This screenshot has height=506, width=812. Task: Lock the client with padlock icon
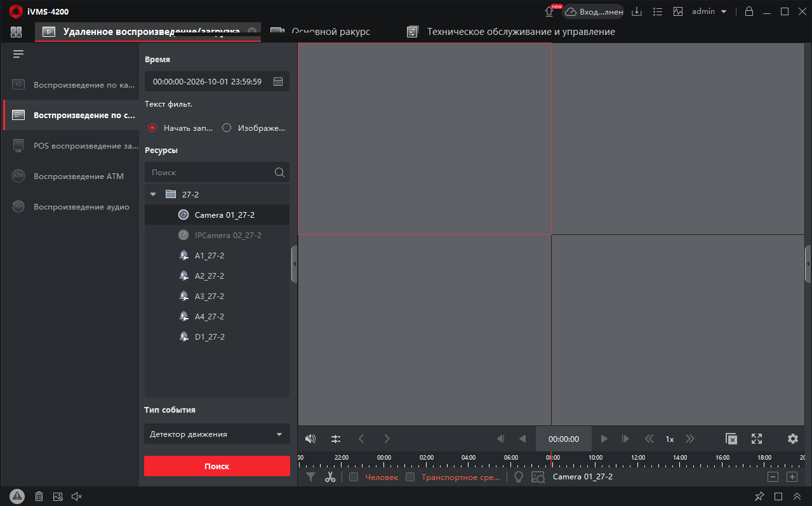(x=749, y=11)
